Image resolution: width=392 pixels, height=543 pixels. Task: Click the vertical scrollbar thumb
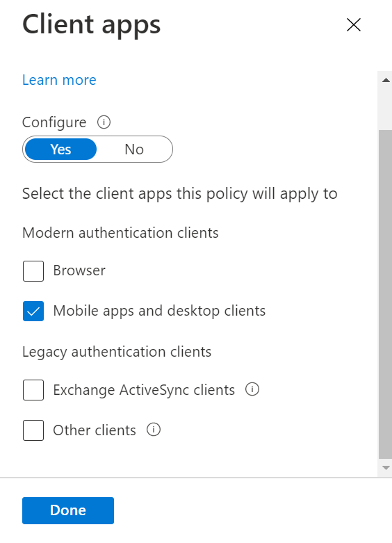(386, 294)
